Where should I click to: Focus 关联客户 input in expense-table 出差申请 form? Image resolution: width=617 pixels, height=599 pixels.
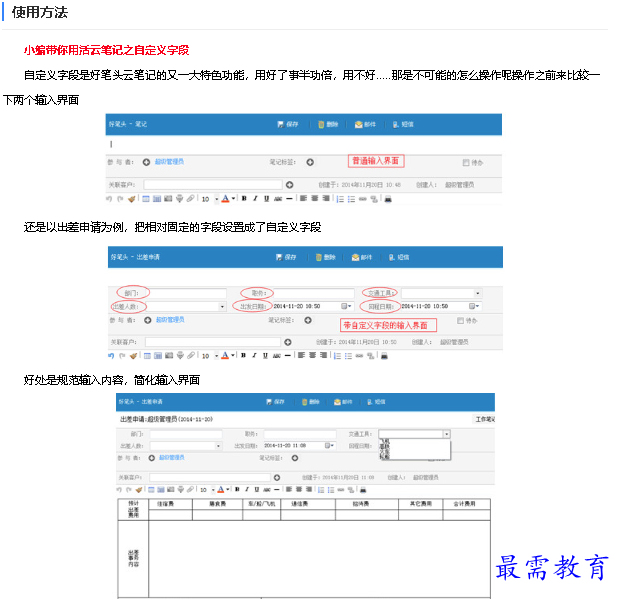tap(210, 477)
